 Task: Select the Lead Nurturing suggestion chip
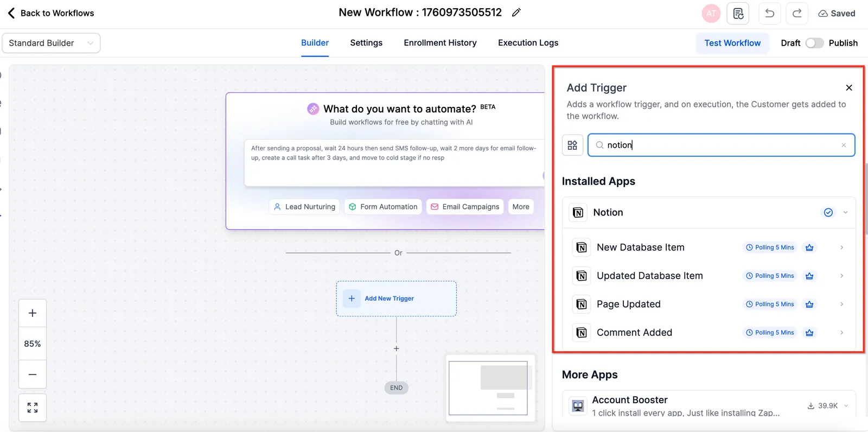[x=304, y=207]
